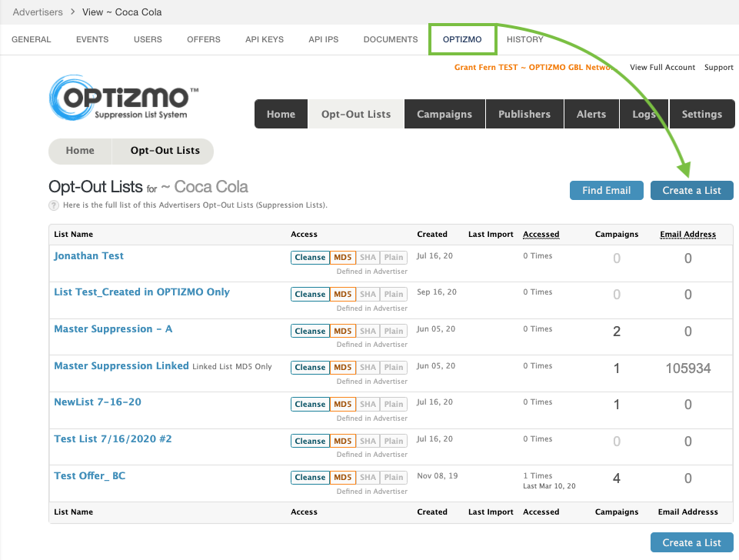Open Campaigns in the navigation bar
Image resolution: width=739 pixels, height=560 pixels.
click(444, 114)
